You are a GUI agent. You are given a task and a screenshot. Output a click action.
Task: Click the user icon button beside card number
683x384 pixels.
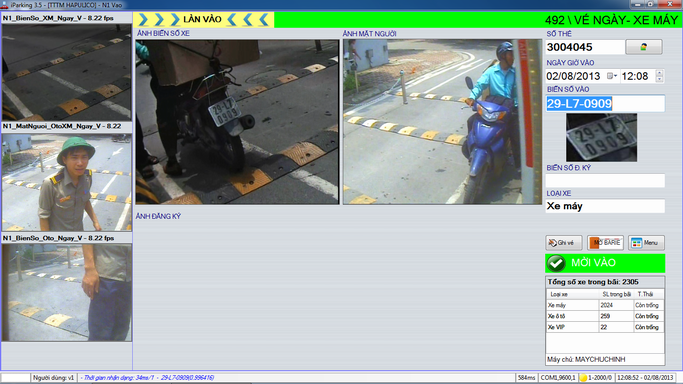tap(644, 47)
